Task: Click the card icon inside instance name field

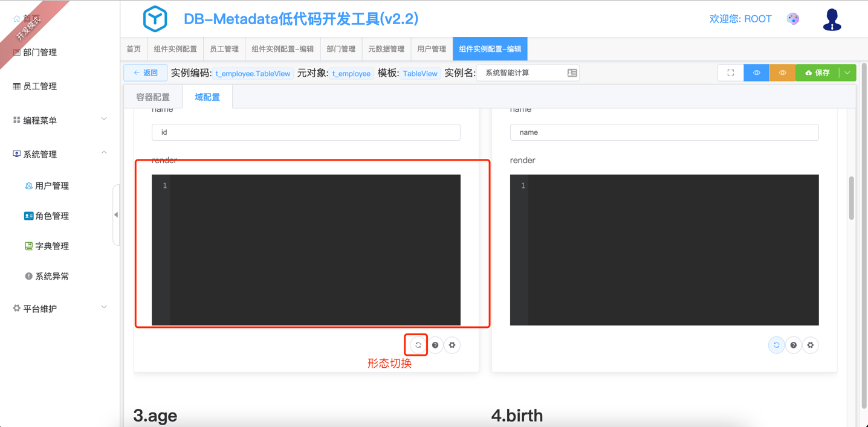Action: (x=572, y=73)
